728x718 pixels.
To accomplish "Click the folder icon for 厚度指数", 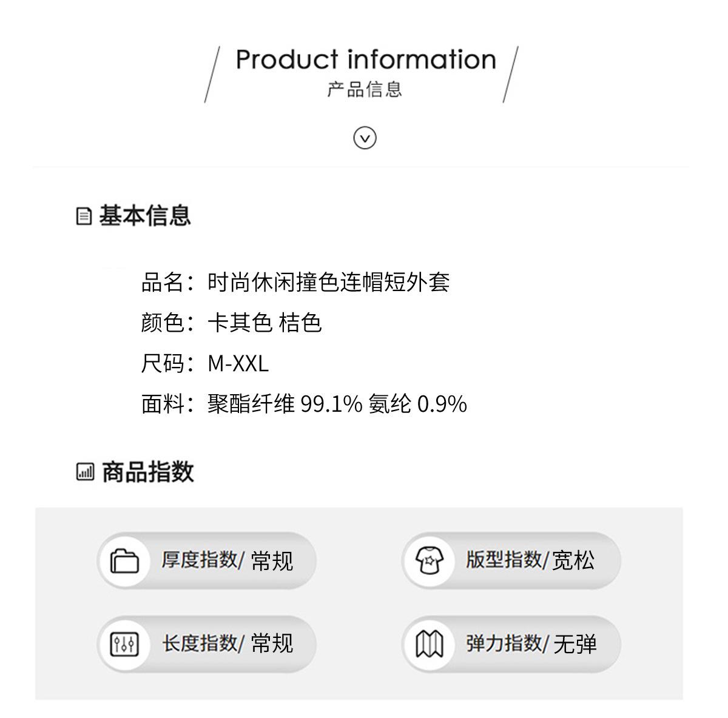I will pyautogui.click(x=124, y=560).
